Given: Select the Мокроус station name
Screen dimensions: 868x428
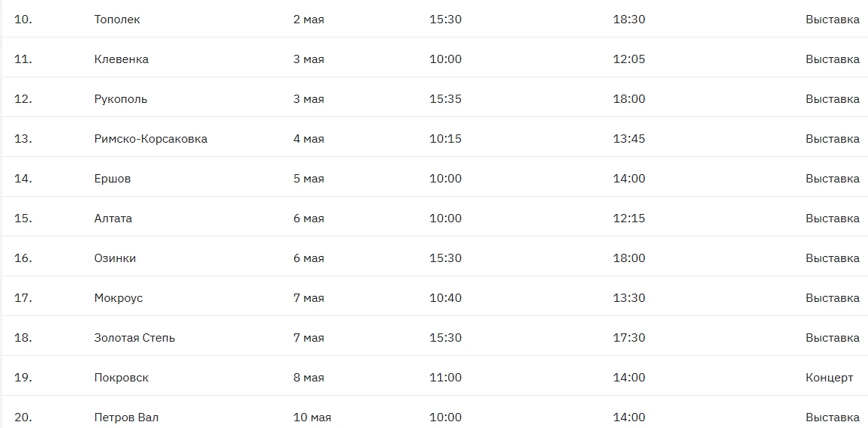Looking at the screenshot, I should (x=119, y=298).
